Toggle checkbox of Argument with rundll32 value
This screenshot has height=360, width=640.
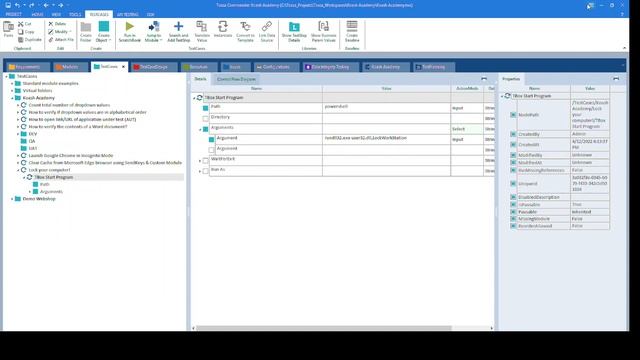pos(211,140)
